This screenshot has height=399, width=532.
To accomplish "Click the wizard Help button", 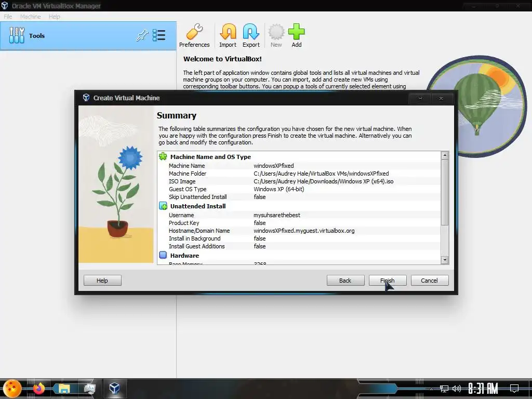I will tap(102, 280).
